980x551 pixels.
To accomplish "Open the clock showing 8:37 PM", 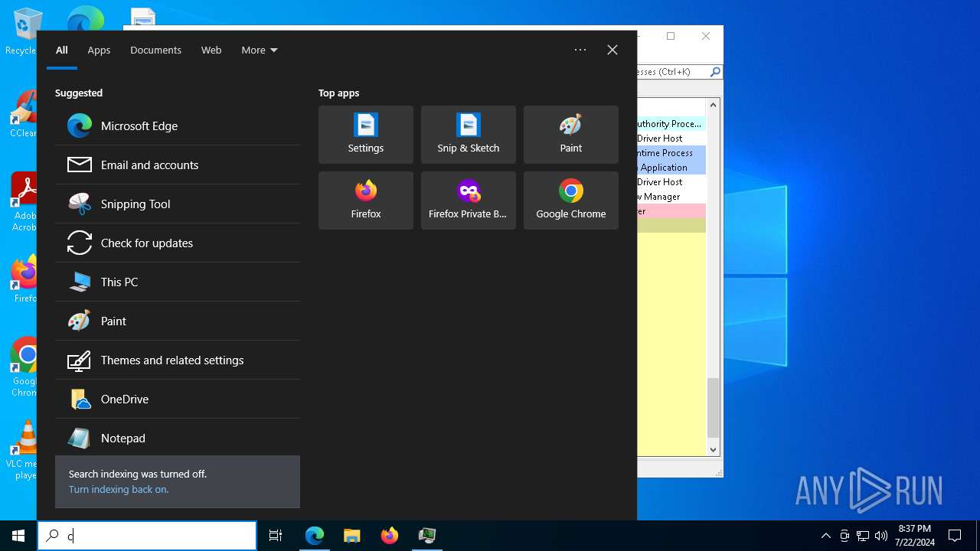I will [915, 536].
